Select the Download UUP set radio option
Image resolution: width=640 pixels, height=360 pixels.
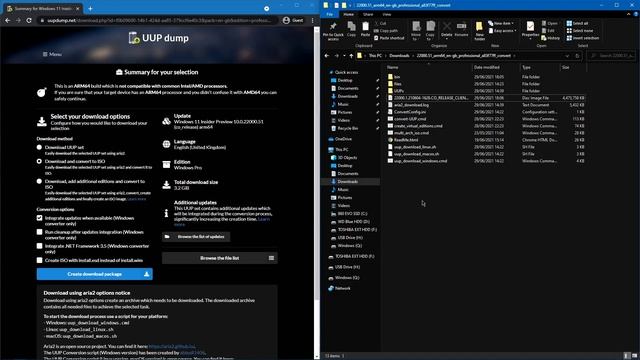pyautogui.click(x=39, y=147)
